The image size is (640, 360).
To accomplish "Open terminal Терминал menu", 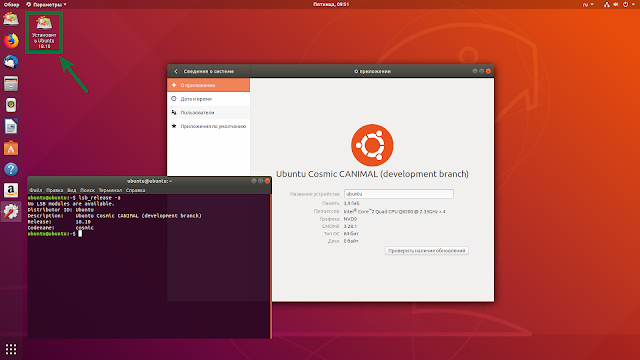I will point(110,190).
